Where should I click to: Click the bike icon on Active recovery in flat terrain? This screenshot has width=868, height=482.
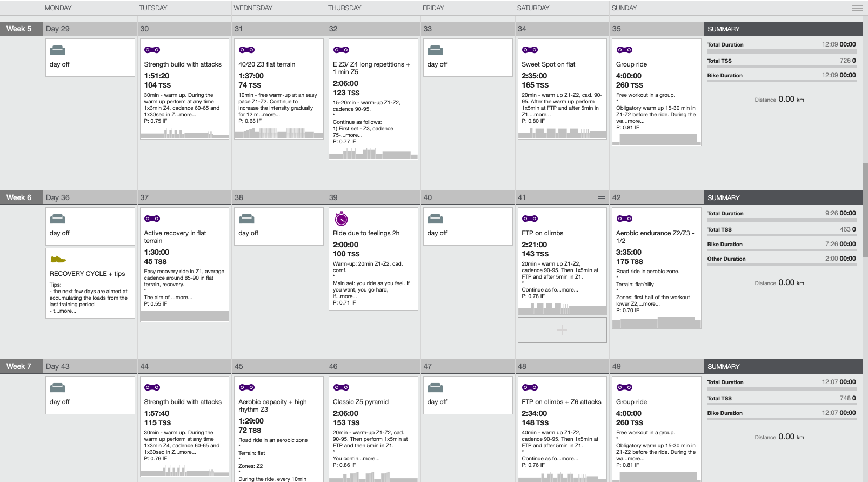152,219
